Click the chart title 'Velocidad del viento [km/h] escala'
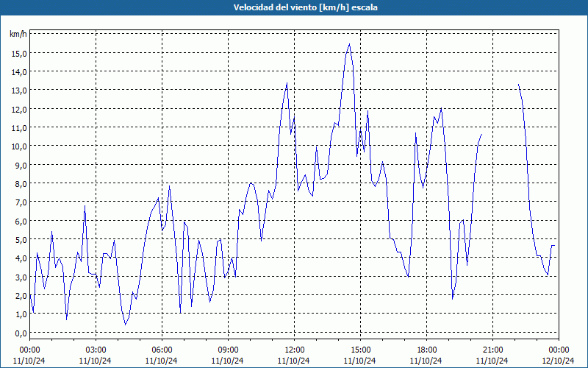The height and width of the screenshot is (368, 588). click(305, 7)
